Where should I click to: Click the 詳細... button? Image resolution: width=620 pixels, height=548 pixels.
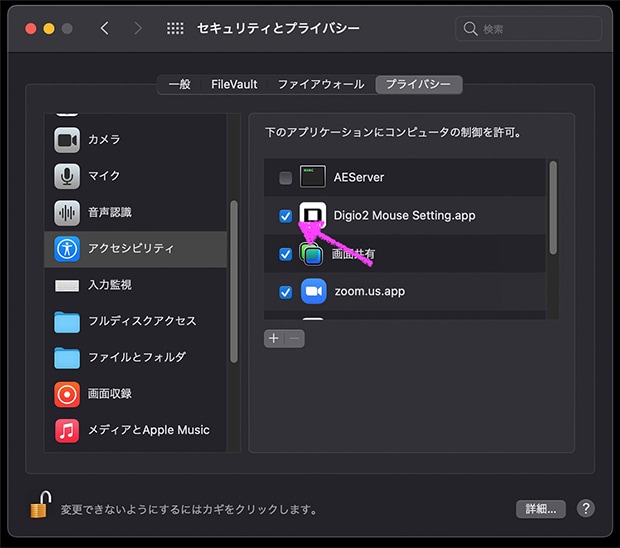tap(541, 509)
